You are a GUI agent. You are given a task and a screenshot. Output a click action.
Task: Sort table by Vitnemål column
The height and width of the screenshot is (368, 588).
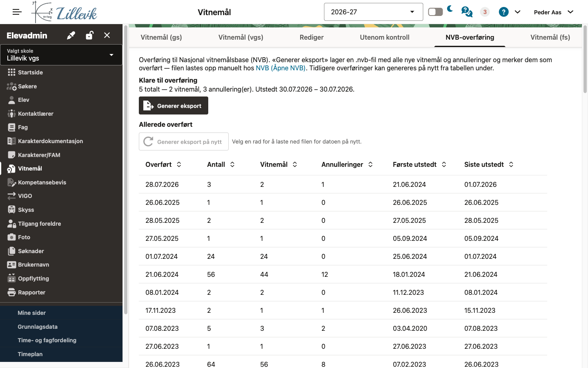pyautogui.click(x=295, y=164)
